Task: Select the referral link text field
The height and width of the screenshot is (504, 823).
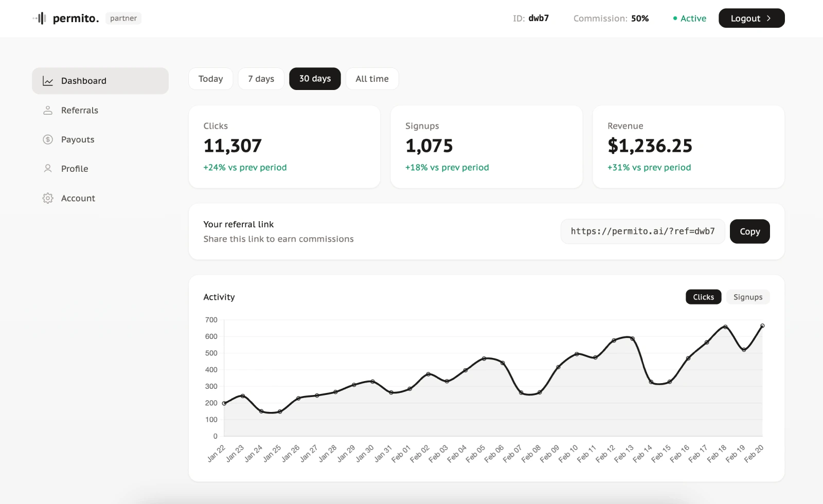Action: tap(642, 231)
